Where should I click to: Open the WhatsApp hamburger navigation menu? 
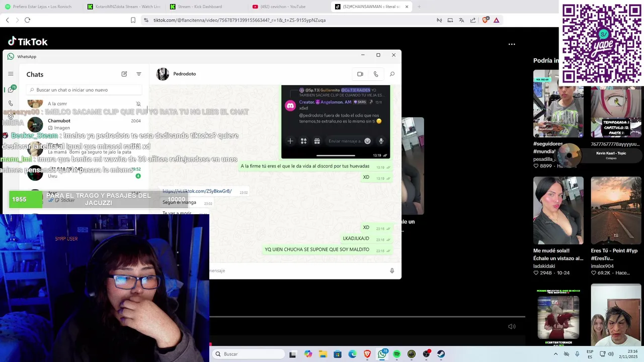pos(11,74)
